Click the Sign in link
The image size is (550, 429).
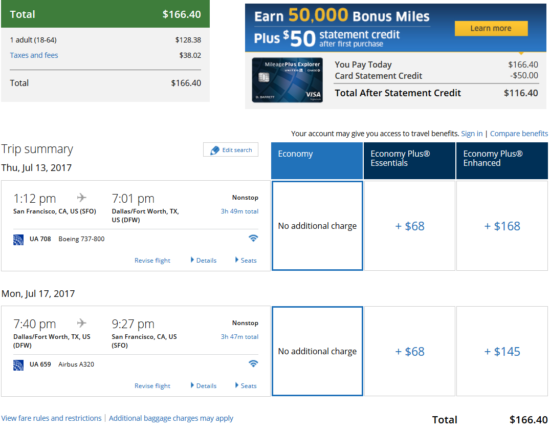[x=472, y=134]
